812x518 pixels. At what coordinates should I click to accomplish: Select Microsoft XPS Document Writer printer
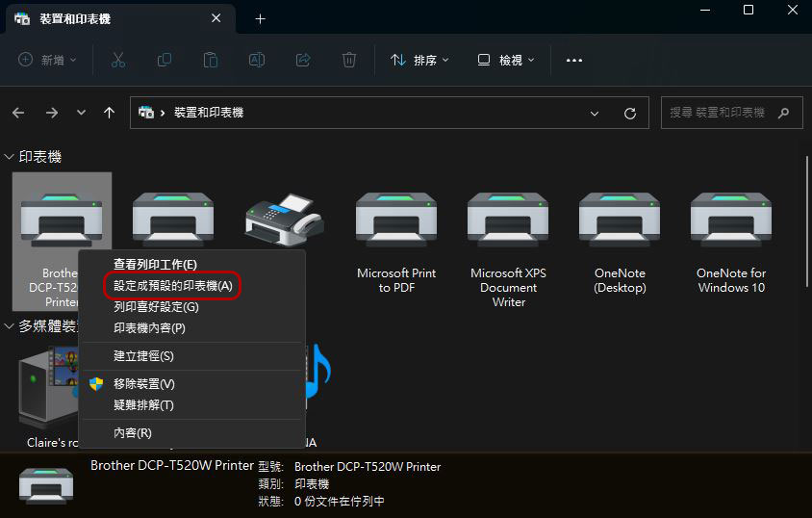508,249
